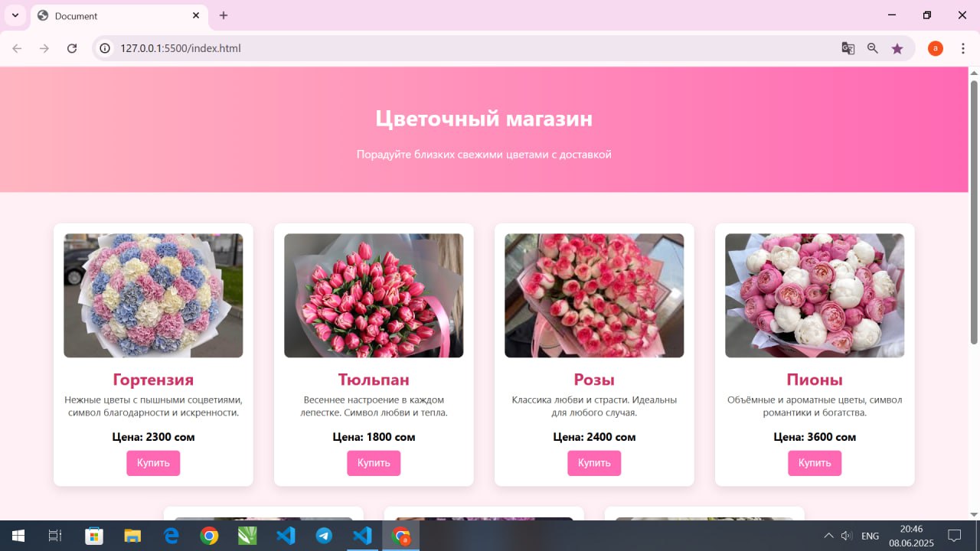View site information icon beside the URL

click(106, 48)
